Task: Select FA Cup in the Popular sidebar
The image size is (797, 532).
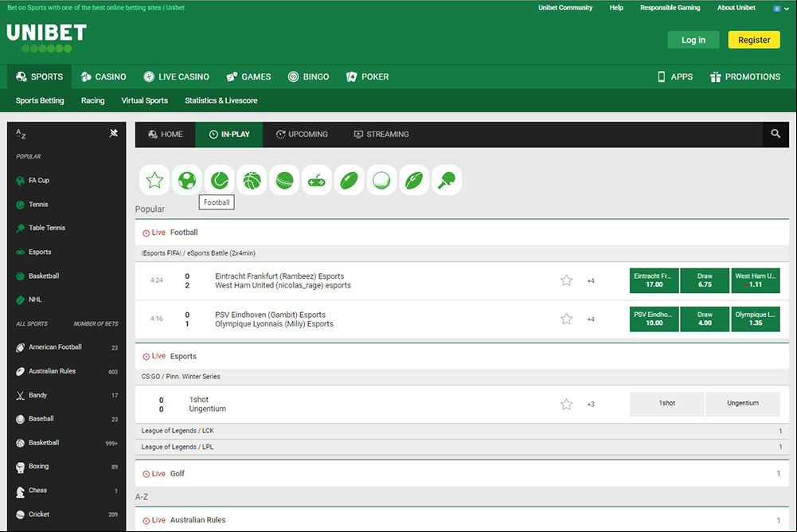Action: click(x=33, y=181)
